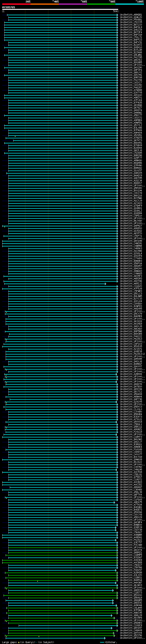The width and height of the screenshot is (146, 644).
Task: Click the orange ~40% identity legend segment
Action: coord(45,4)
